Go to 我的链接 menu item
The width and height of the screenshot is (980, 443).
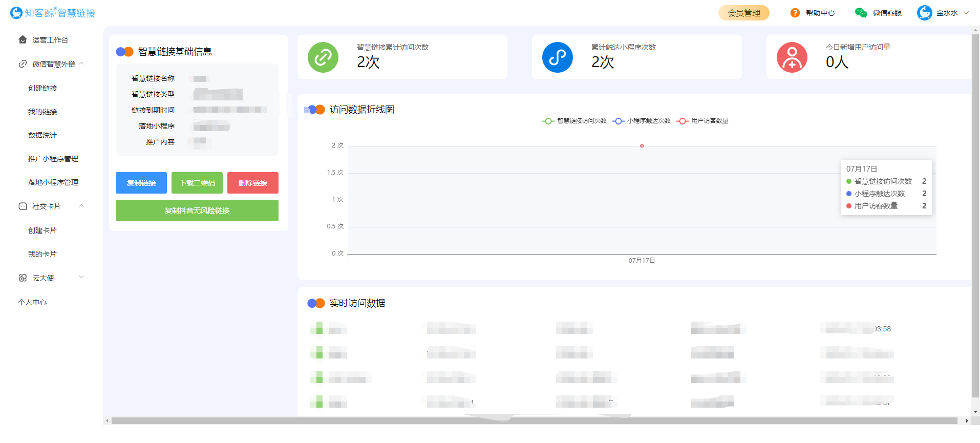(x=42, y=112)
